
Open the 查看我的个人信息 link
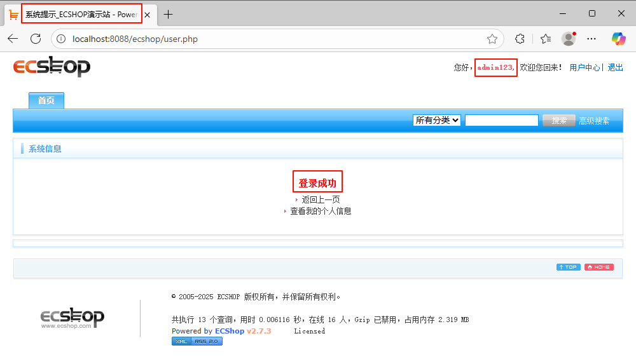(321, 211)
